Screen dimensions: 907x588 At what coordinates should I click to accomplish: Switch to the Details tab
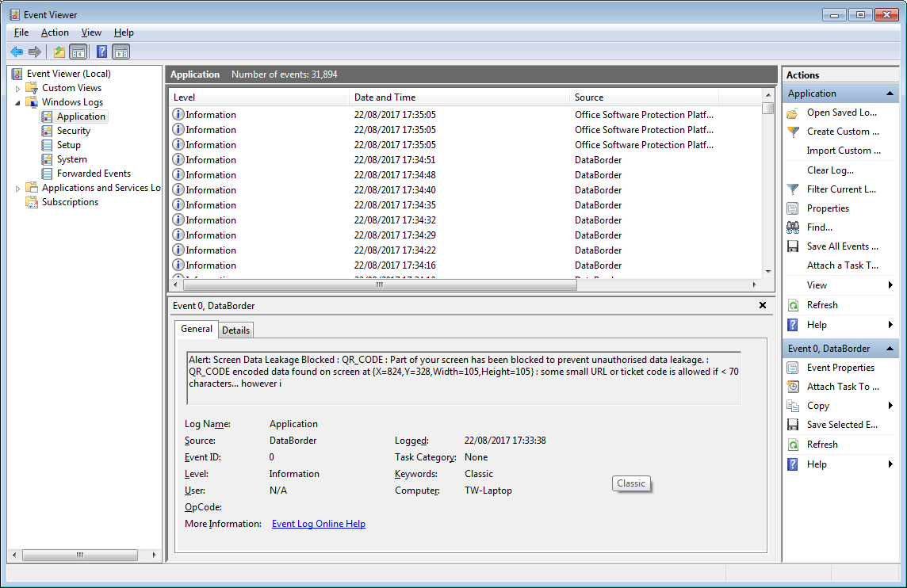(x=235, y=330)
